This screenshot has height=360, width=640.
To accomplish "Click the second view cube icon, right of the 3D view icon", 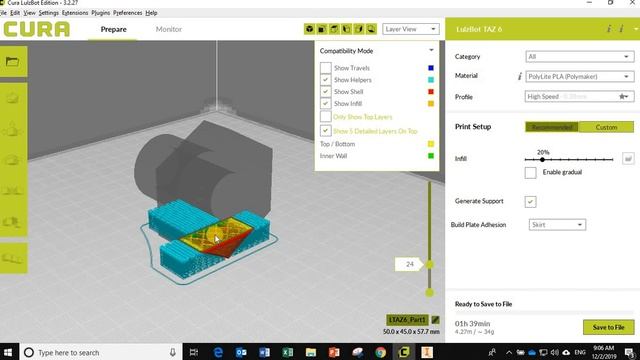I will pyautogui.click(x=322, y=29).
